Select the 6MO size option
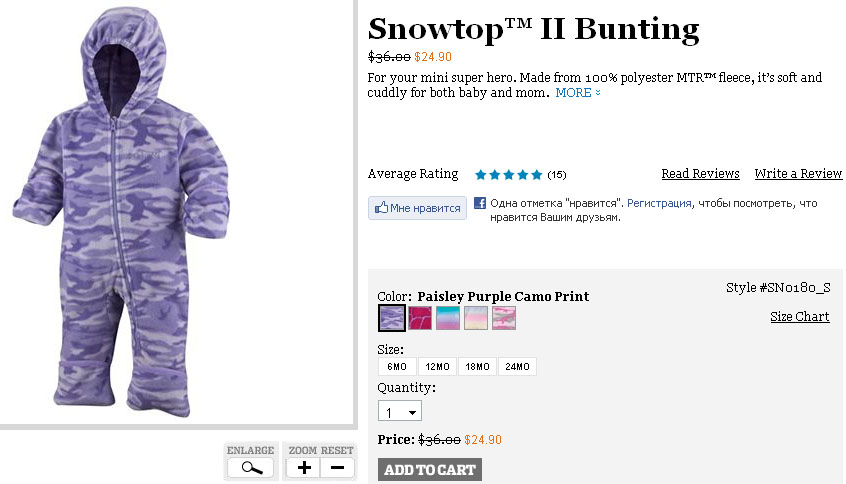 (396, 367)
